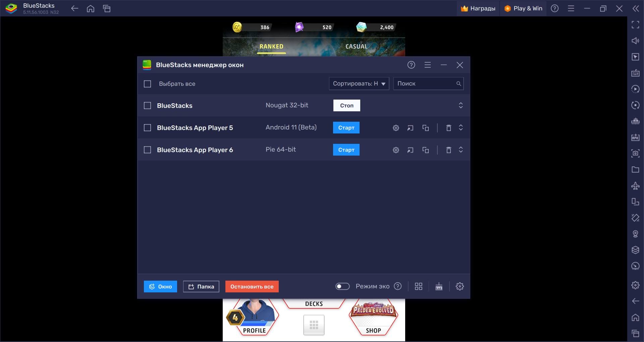This screenshot has width=644, height=342.
Task: Click the 'Папка' button
Action: (x=201, y=287)
